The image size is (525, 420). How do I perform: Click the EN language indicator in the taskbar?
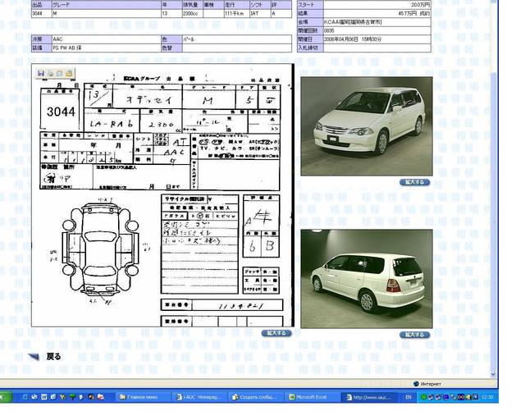pyautogui.click(x=409, y=397)
